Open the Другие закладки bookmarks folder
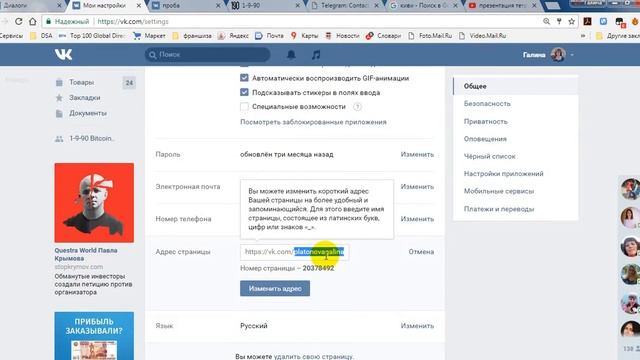The width and height of the screenshot is (640, 360). (x=618, y=36)
